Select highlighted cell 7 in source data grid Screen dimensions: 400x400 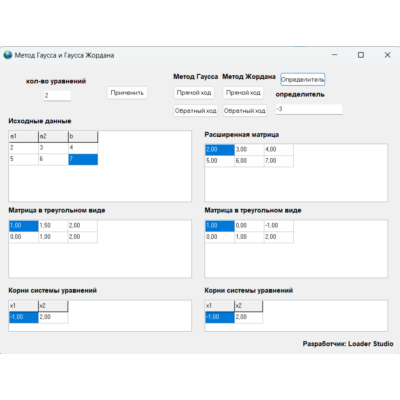[83, 159]
